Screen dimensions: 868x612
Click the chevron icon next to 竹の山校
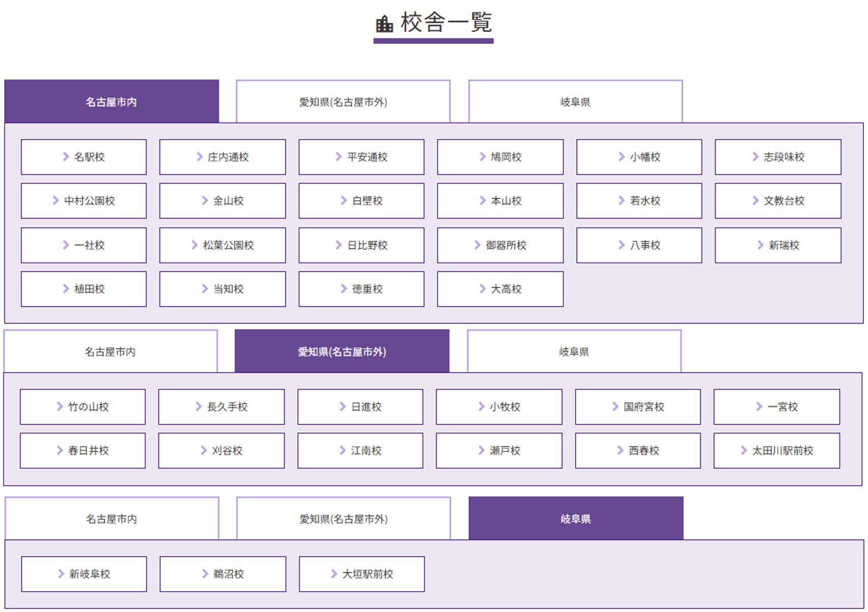click(x=60, y=407)
